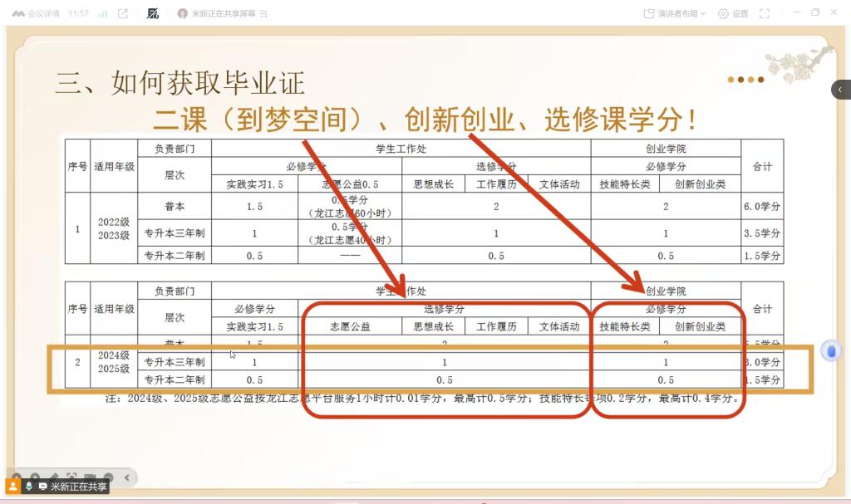The image size is (851, 504).
Task: Click the 米新正在共享屏幕 status text
Action: 223,14
